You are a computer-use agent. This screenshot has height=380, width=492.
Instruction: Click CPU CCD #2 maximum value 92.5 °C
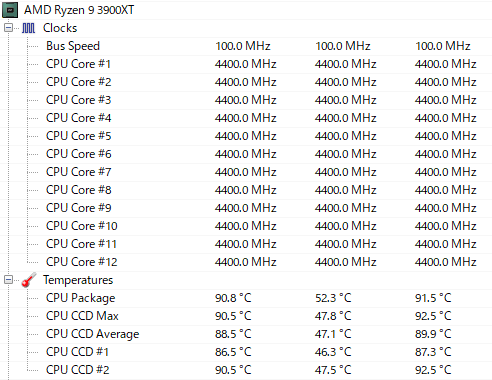[433, 370]
